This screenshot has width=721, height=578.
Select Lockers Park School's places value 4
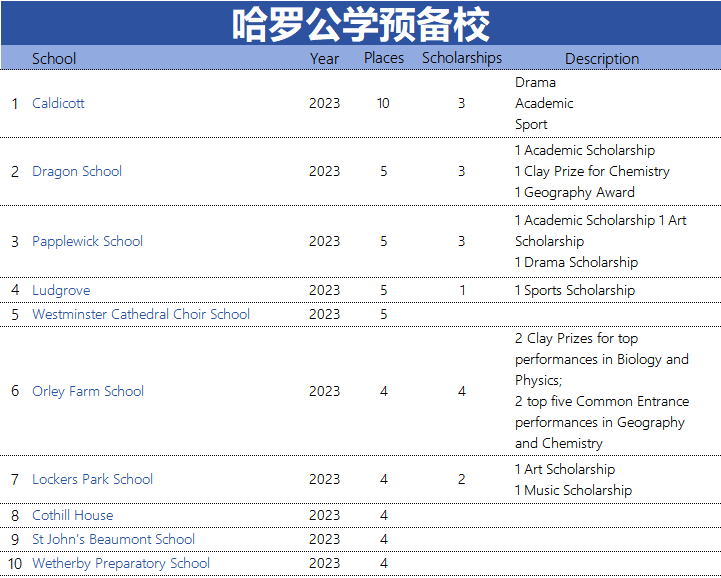384,479
